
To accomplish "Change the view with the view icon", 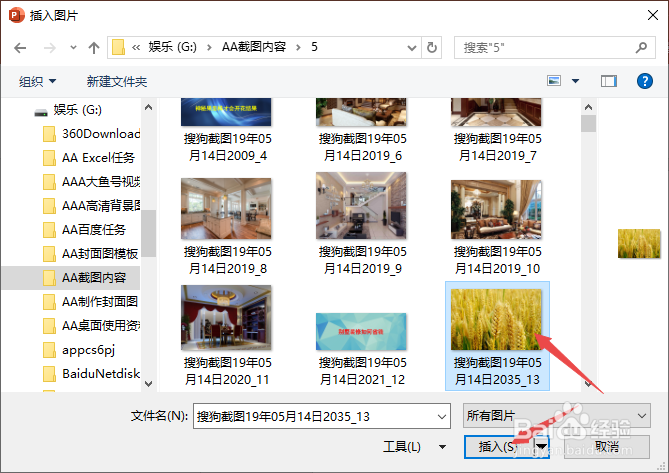I will (554, 81).
